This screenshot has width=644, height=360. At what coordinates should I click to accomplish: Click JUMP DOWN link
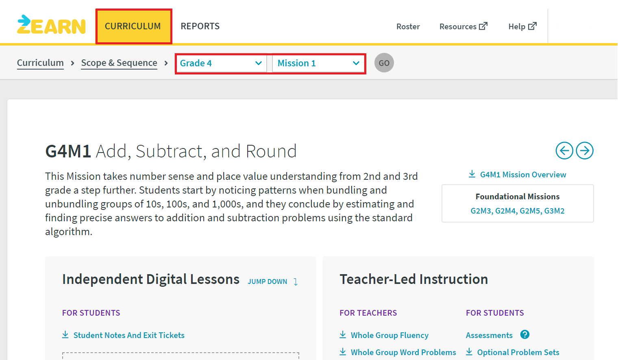273,281
